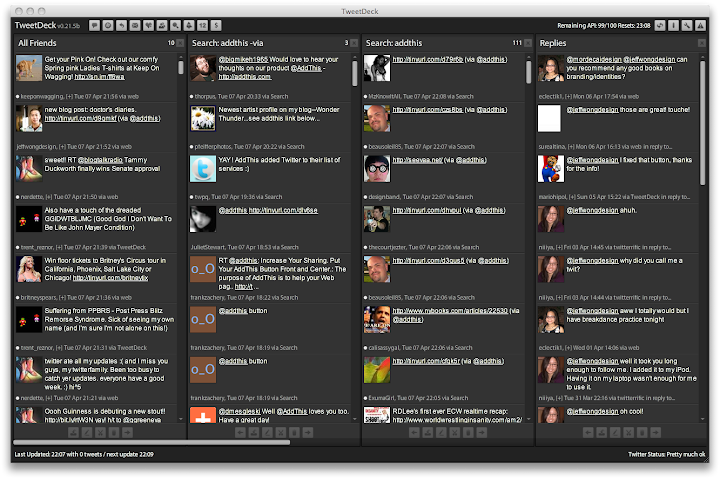Open the Favorites heart icon in toolbar
The height and width of the screenshot is (479, 720).
click(x=148, y=26)
